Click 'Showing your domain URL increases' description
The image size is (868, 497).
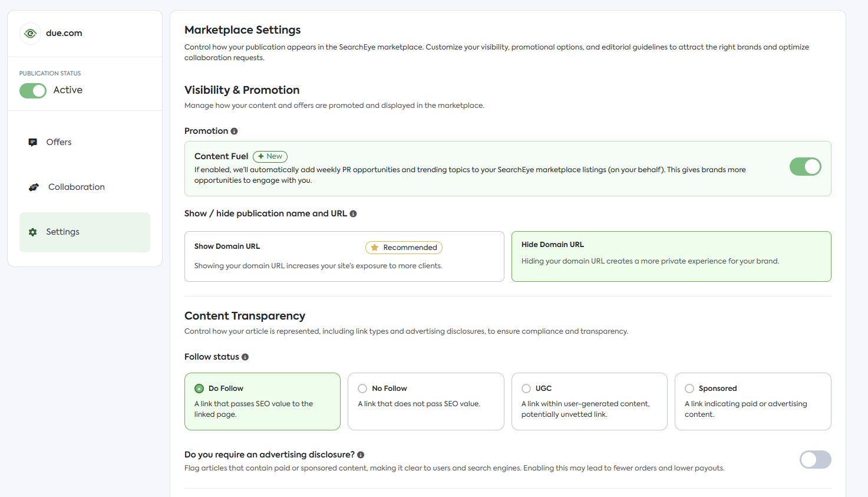(318, 266)
